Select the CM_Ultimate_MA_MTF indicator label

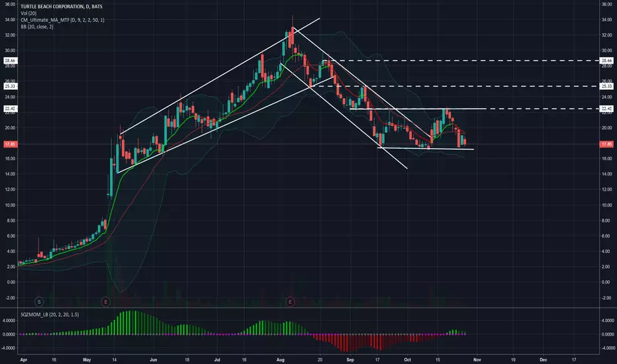pos(63,20)
